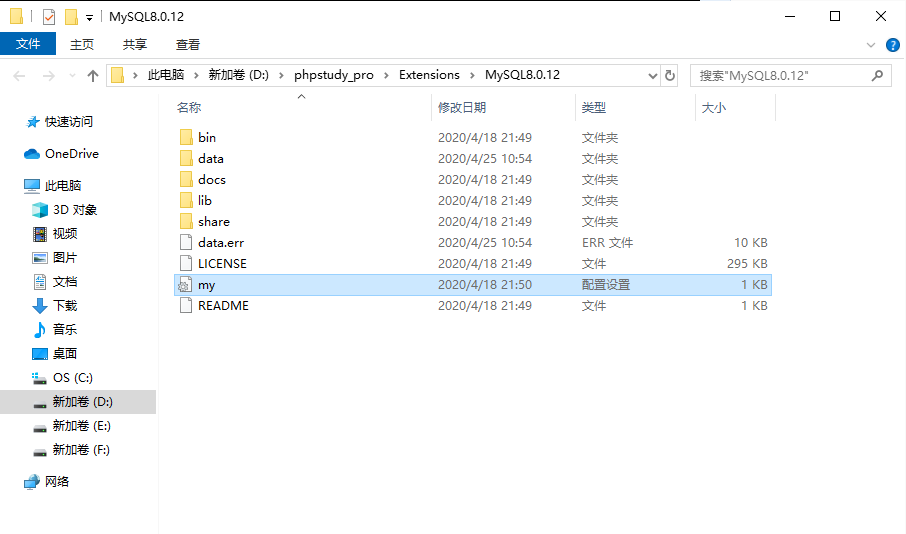Expand the ribbon with the chevron
906x534 pixels.
click(x=871, y=45)
